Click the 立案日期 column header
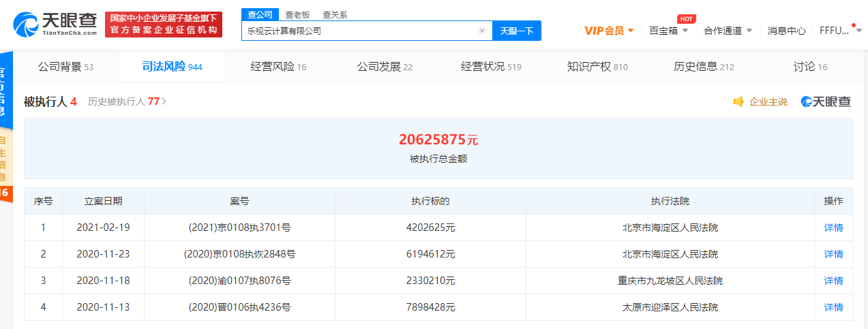Viewport: 868px width, 329px height. coord(103,201)
